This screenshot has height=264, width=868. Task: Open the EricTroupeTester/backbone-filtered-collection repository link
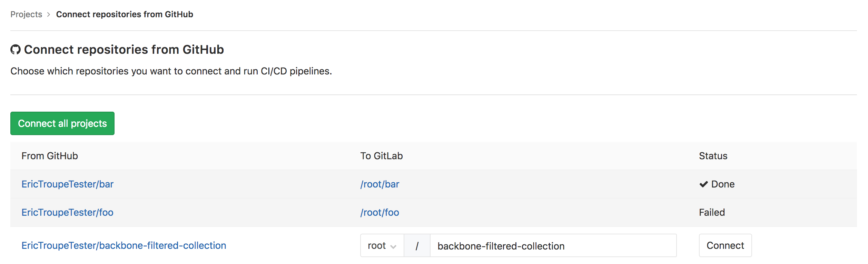(124, 246)
